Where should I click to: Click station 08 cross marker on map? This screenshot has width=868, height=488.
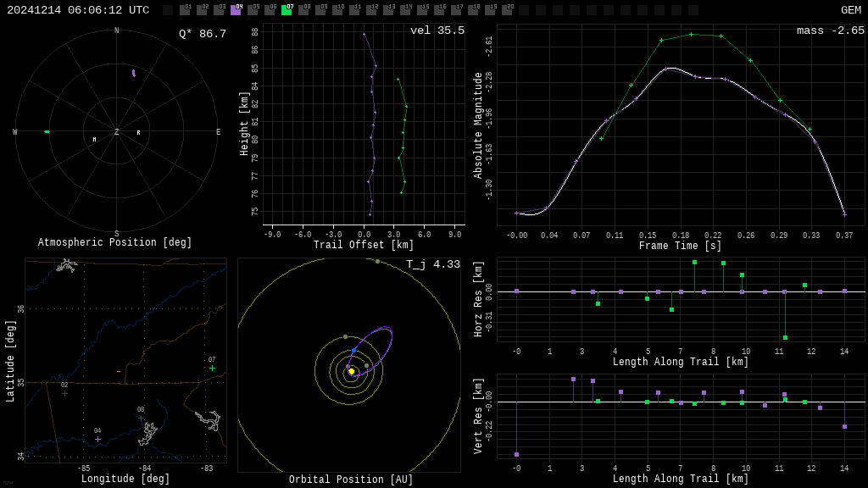point(141,418)
